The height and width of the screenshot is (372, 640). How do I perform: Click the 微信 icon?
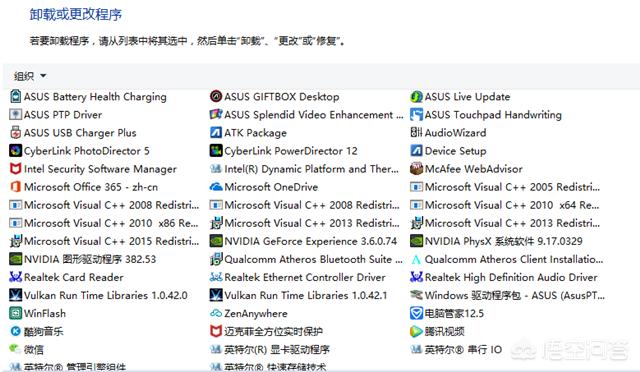pyautogui.click(x=16, y=349)
